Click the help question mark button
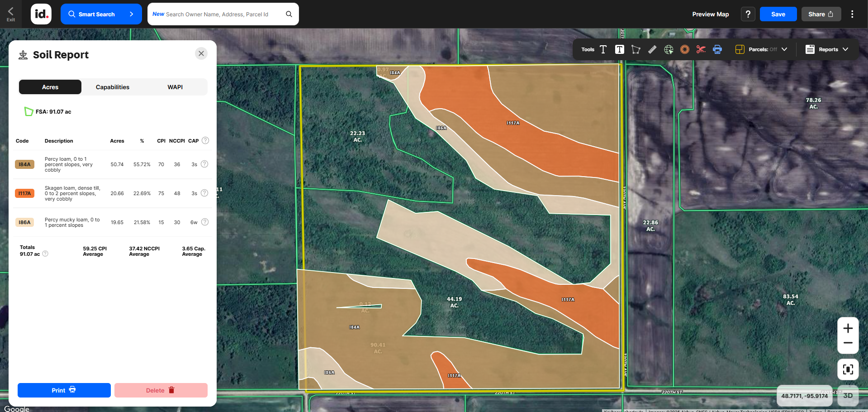Viewport: 868px width, 412px height. pos(748,14)
